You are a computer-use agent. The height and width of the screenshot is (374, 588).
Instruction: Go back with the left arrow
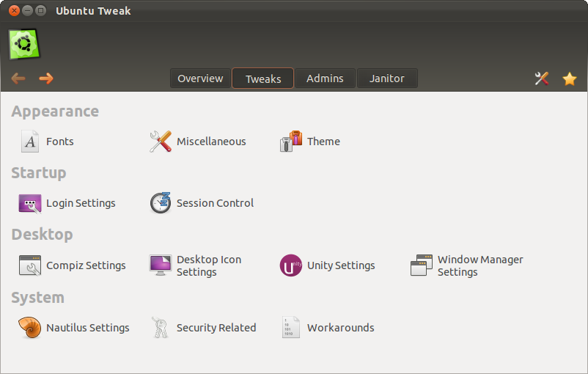(18, 78)
